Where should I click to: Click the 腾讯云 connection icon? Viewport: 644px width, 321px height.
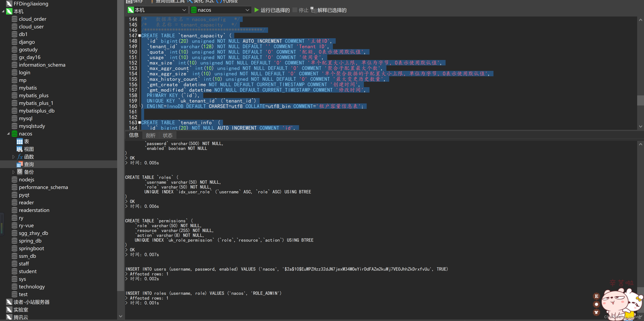tap(9, 317)
